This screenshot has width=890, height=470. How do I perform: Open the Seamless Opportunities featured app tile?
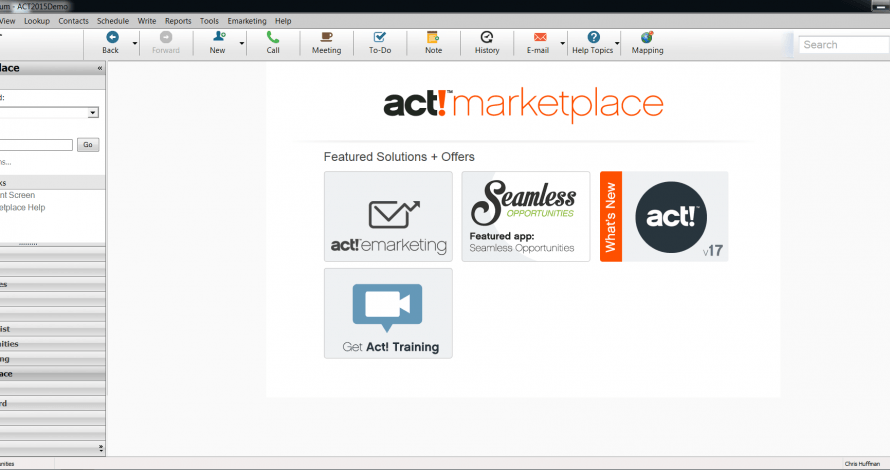pyautogui.click(x=526, y=216)
